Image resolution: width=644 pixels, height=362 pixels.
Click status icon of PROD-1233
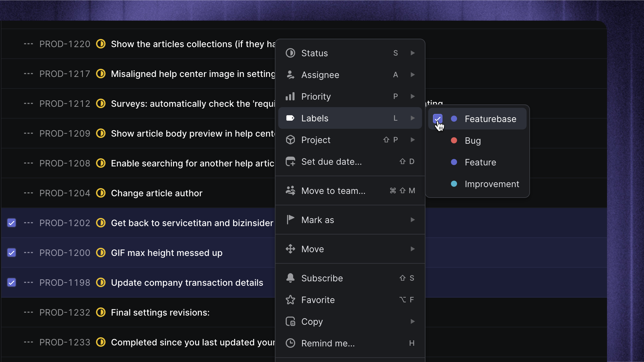[x=101, y=342]
